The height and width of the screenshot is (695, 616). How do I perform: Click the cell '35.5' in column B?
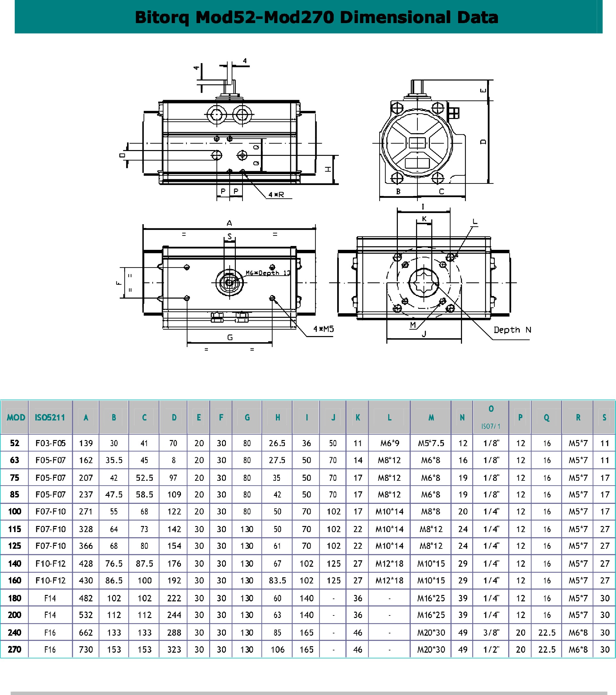[x=114, y=460]
